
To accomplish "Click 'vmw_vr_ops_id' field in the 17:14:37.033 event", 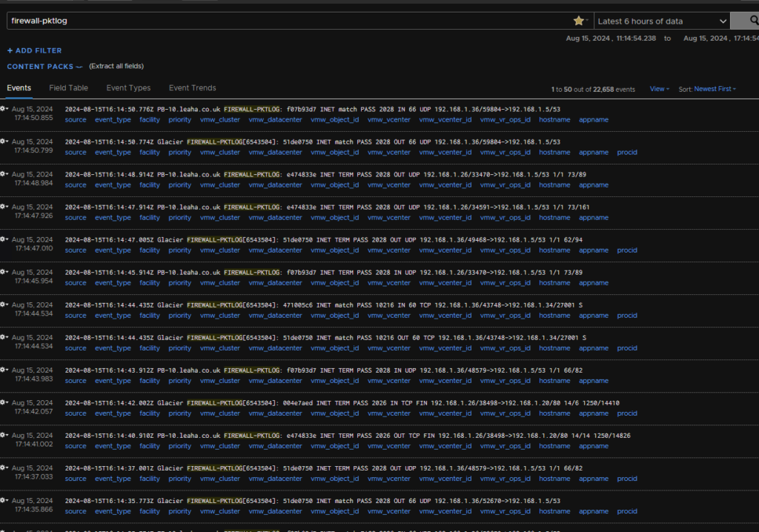I will (x=505, y=478).
